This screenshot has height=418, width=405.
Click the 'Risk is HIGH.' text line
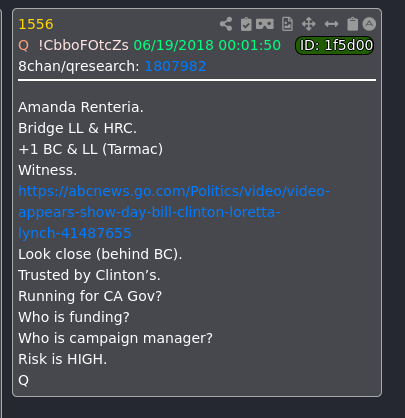[63, 359]
